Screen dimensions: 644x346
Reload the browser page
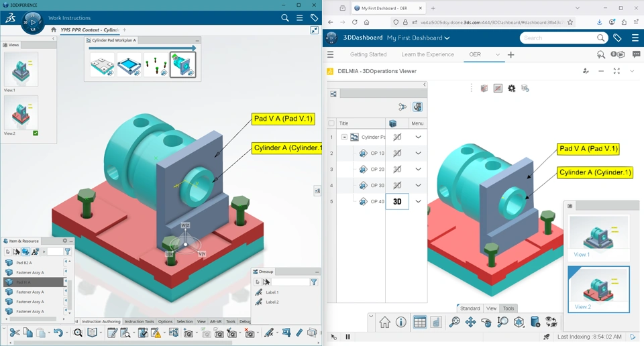coord(354,22)
